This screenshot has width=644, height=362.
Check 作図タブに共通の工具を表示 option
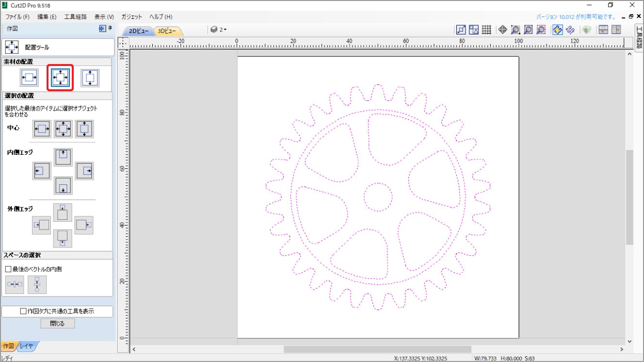(x=23, y=312)
